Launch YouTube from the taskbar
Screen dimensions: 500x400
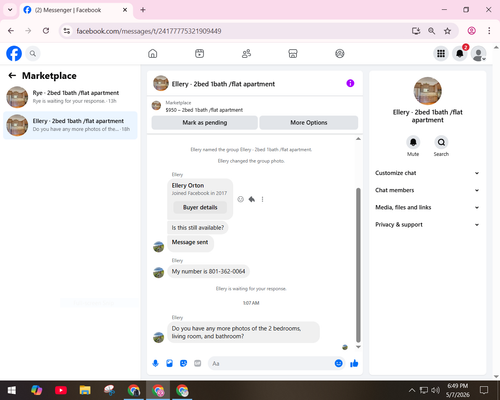(x=61, y=390)
